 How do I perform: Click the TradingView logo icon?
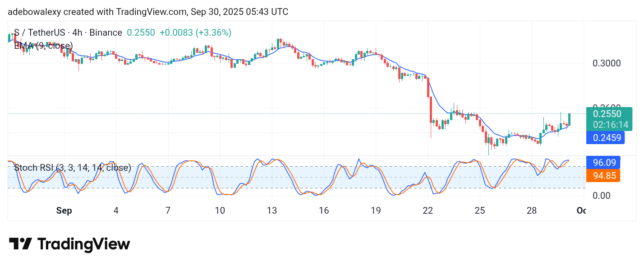click(20, 244)
